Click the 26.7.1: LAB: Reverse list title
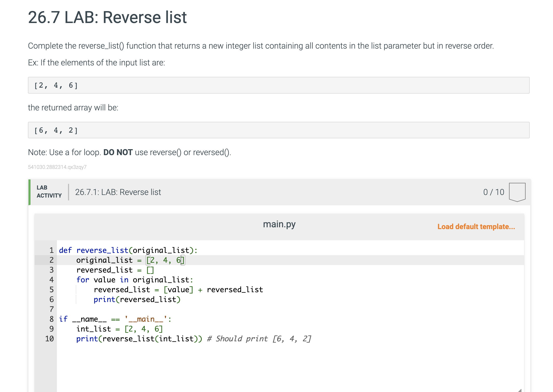 (118, 192)
